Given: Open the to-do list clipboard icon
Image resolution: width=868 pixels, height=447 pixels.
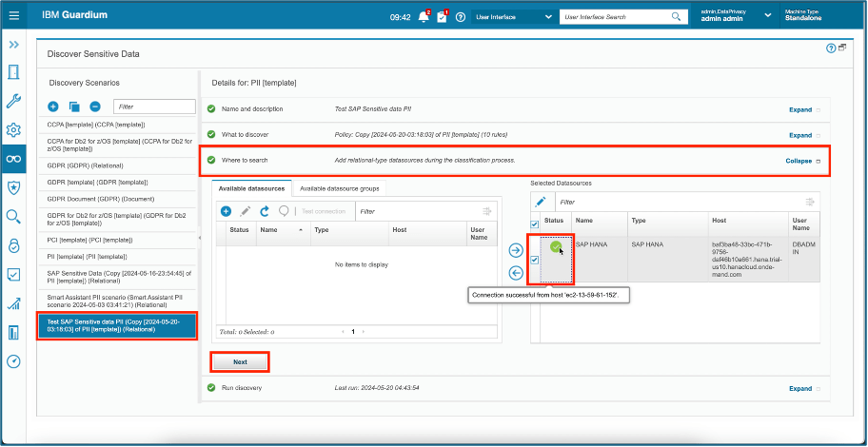Looking at the screenshot, I should [442, 16].
